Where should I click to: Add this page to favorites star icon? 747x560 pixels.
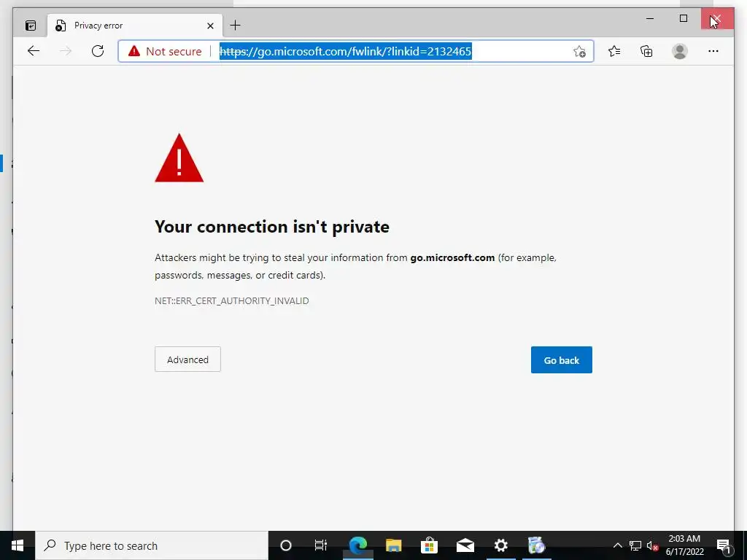pos(579,52)
